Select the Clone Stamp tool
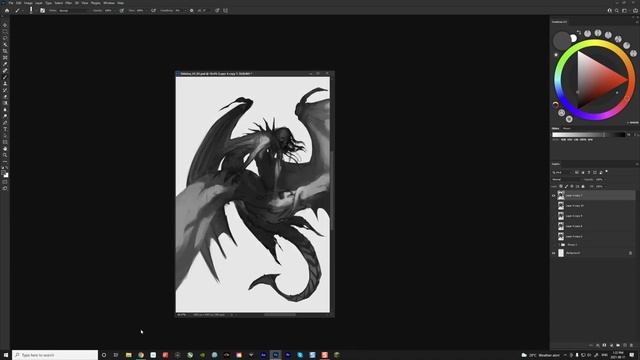This screenshot has height=360, width=640. click(x=5, y=84)
